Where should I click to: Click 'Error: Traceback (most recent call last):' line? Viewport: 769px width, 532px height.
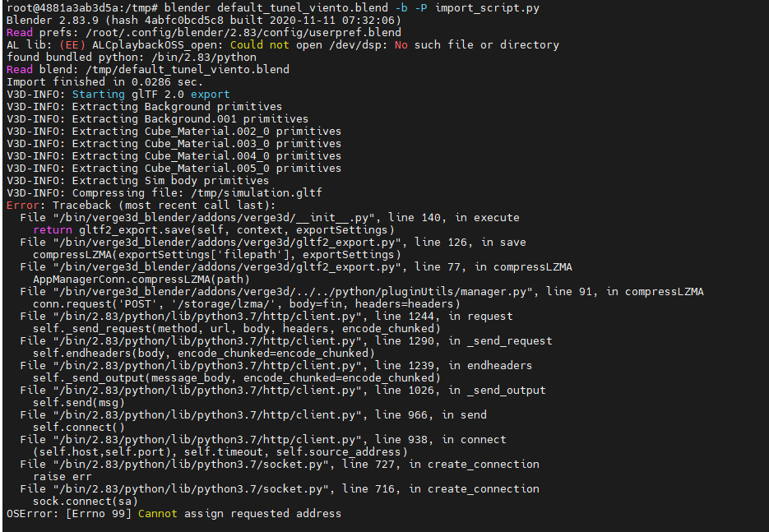pyautogui.click(x=141, y=205)
